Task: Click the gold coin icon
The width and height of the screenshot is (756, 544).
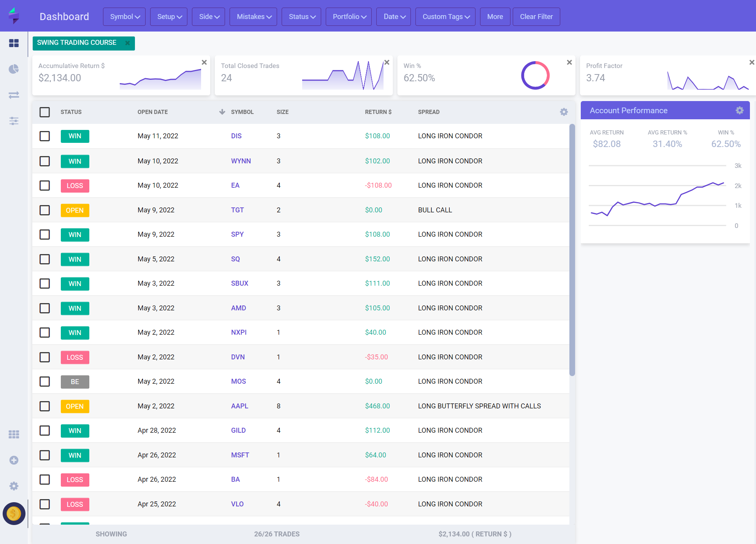Action: [x=14, y=514]
